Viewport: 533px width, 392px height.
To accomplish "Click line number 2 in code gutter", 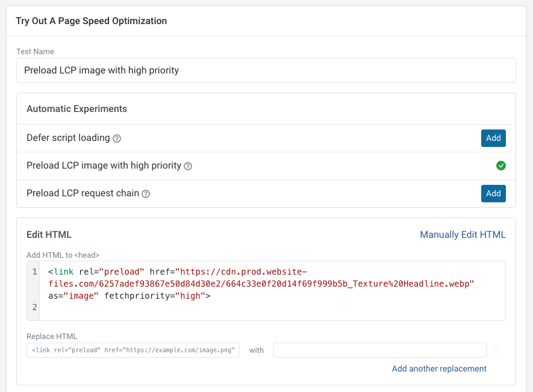I will [x=34, y=308].
